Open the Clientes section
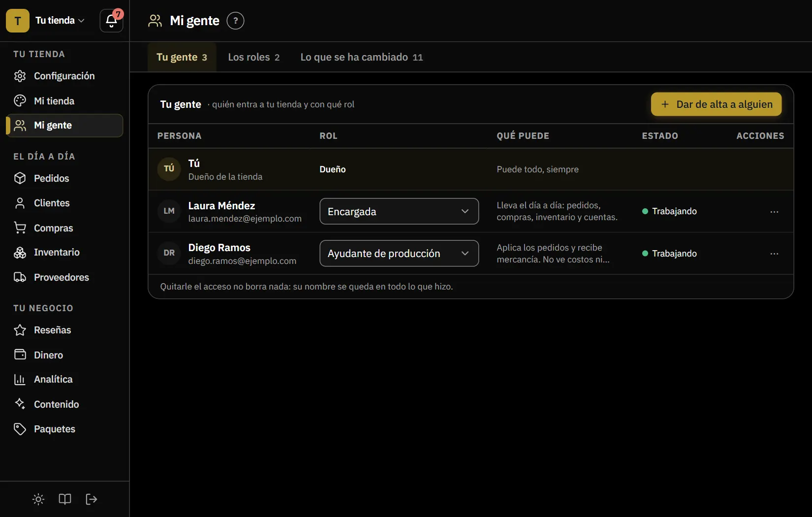Screen dimensions: 812x517 [x=64, y=203]
